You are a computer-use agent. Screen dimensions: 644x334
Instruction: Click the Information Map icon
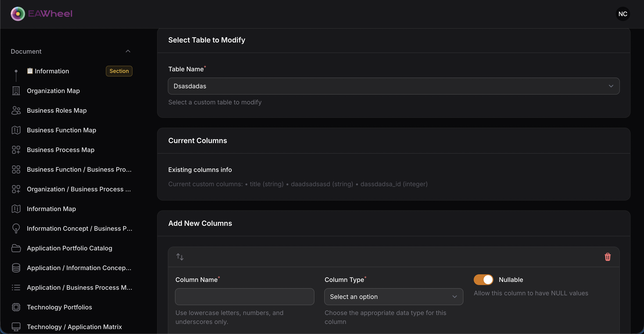[x=16, y=209]
